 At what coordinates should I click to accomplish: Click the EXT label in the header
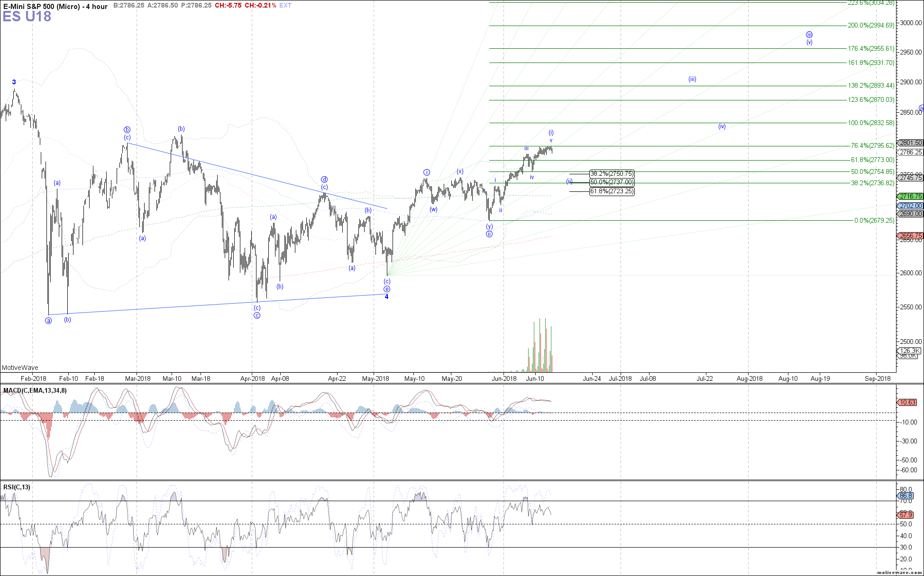click(x=285, y=6)
